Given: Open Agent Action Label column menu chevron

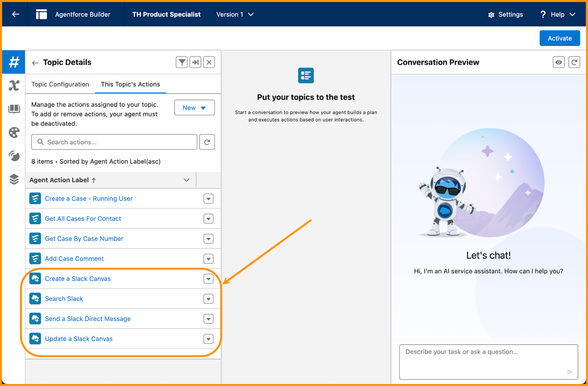Looking at the screenshot, I should [186, 180].
